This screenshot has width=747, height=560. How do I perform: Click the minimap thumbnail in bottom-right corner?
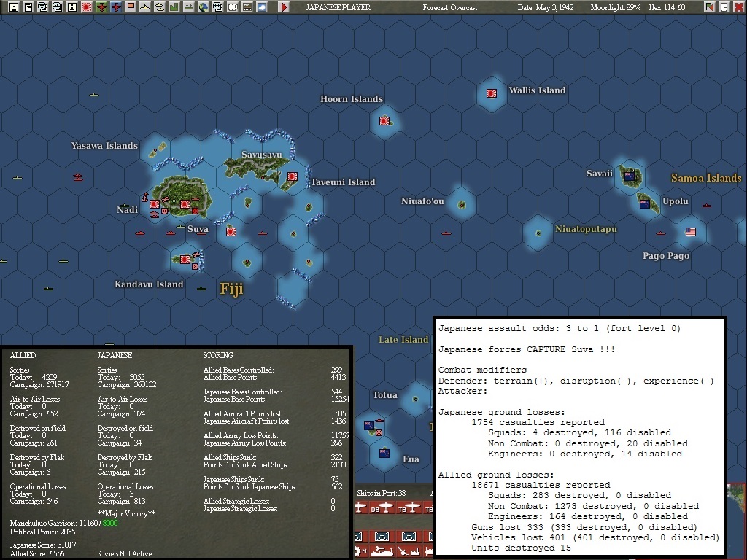pos(737,521)
